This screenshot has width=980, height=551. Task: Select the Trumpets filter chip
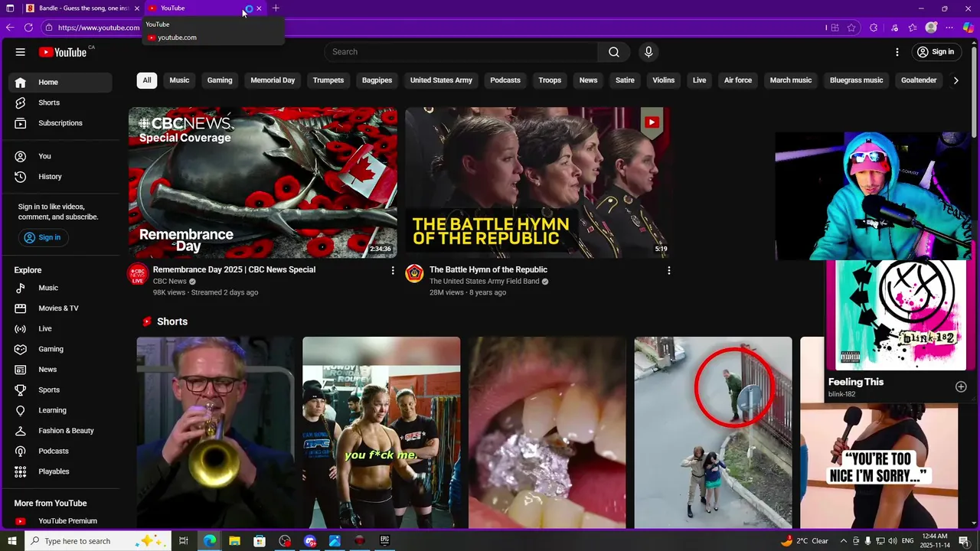(x=328, y=80)
